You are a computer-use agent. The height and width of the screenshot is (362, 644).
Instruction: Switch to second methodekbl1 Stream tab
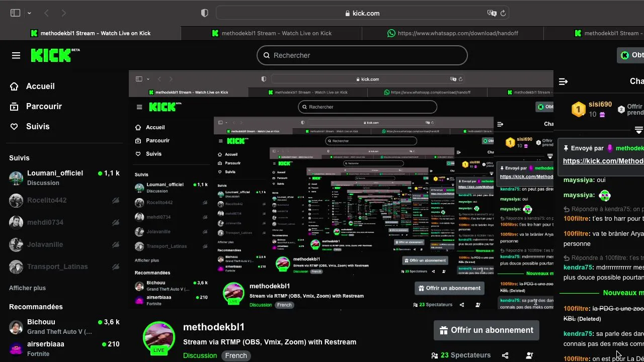tap(272, 33)
